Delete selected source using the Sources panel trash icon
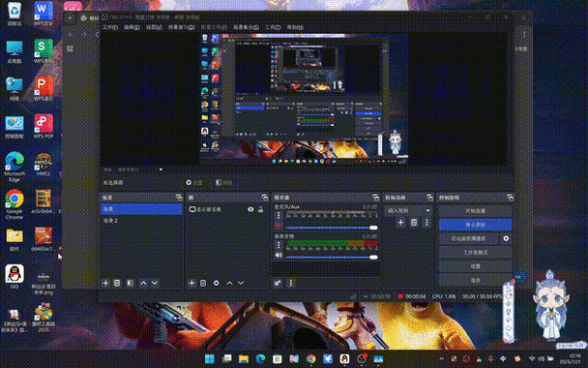The width and height of the screenshot is (588, 368). (x=203, y=283)
